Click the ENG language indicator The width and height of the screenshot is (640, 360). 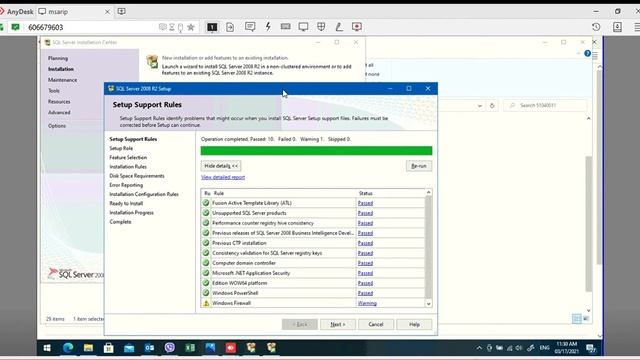pyautogui.click(x=544, y=348)
